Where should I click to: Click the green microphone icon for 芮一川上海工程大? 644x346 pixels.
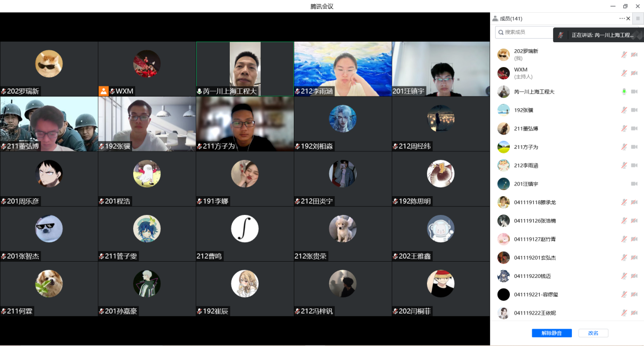point(624,91)
